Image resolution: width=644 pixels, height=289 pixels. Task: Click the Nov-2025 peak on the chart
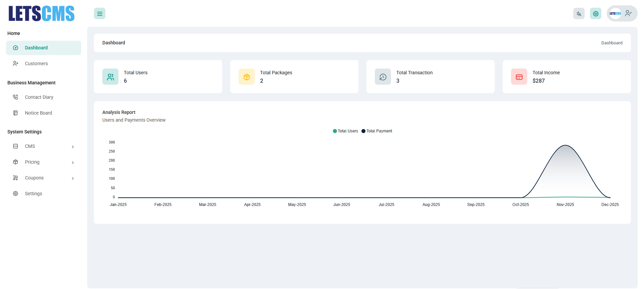(x=565, y=145)
